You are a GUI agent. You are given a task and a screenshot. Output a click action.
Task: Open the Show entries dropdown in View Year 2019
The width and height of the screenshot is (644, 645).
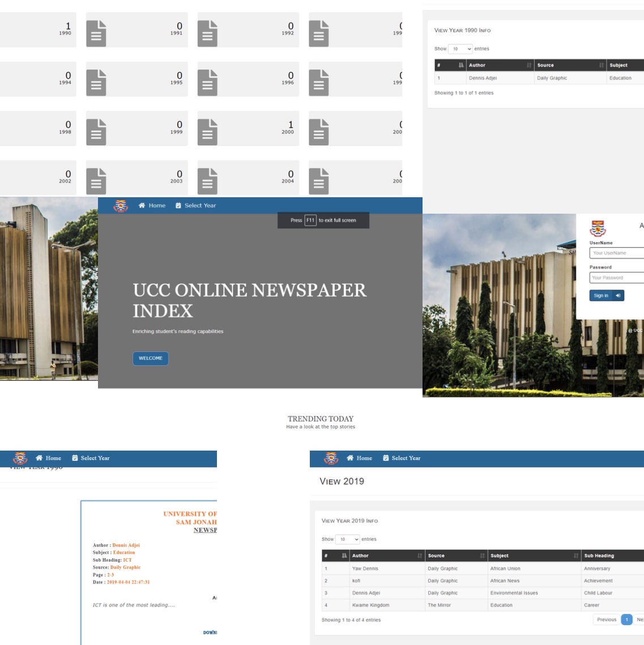[x=348, y=539]
